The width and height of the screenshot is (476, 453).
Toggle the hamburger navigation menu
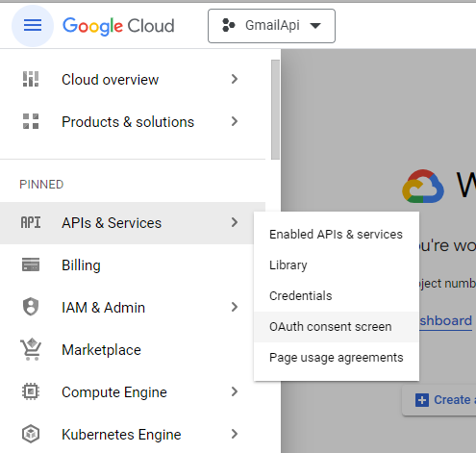pos(33,26)
